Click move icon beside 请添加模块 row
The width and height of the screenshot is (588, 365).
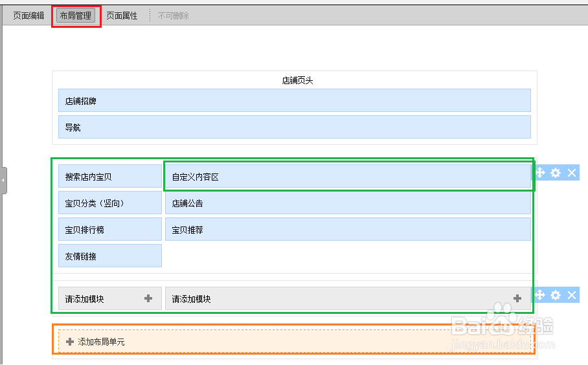(540, 295)
